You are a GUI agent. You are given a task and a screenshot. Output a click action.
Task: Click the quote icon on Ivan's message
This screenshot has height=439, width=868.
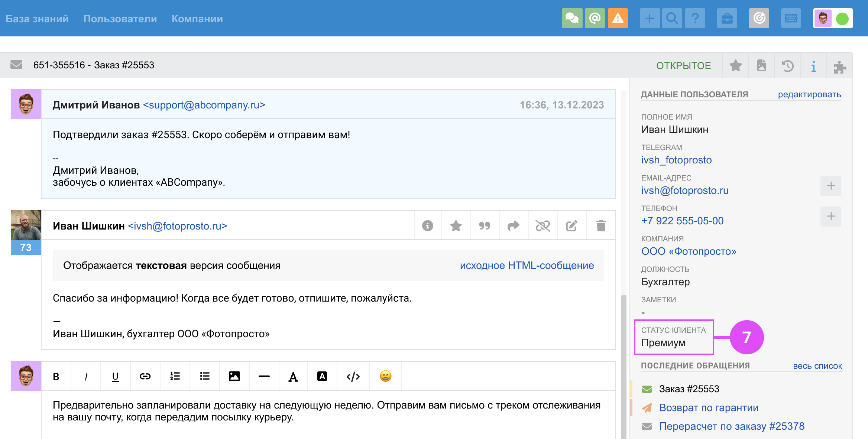pos(485,225)
